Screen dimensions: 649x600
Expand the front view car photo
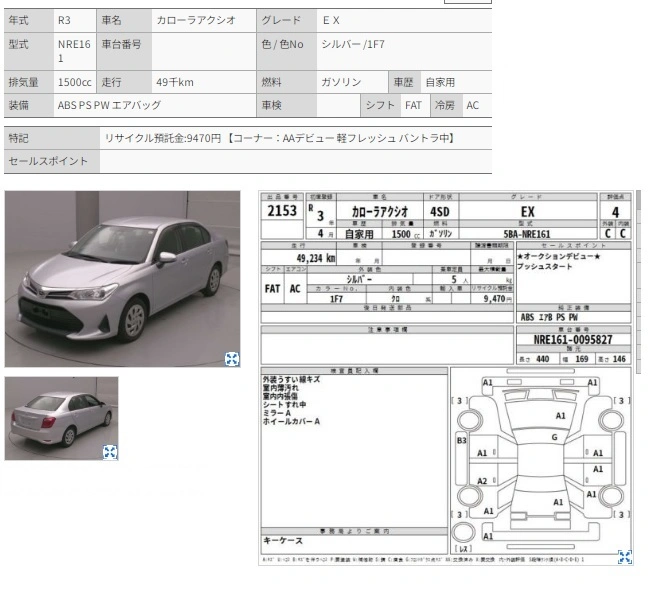(232, 359)
